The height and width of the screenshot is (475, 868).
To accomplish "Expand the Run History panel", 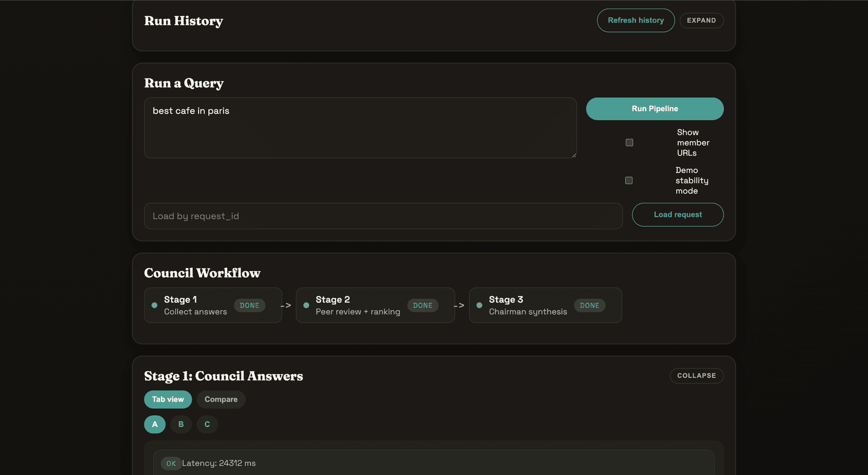I will tap(702, 20).
